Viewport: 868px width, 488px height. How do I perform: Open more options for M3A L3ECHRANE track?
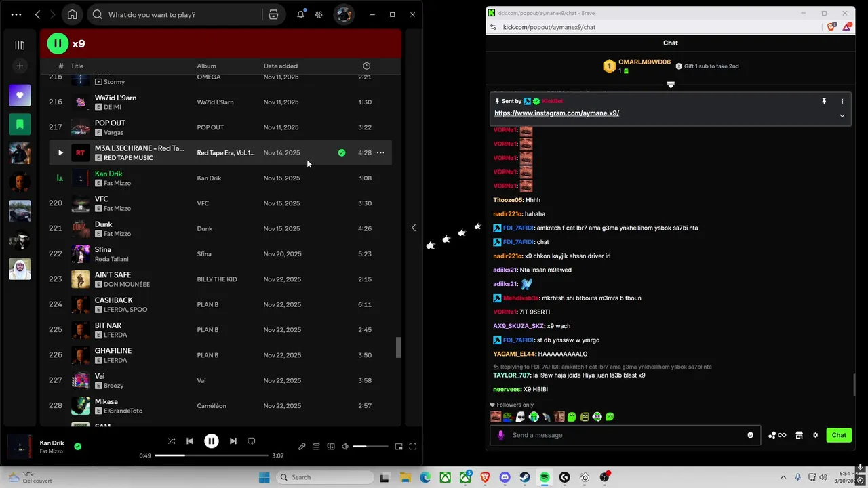[380, 152]
